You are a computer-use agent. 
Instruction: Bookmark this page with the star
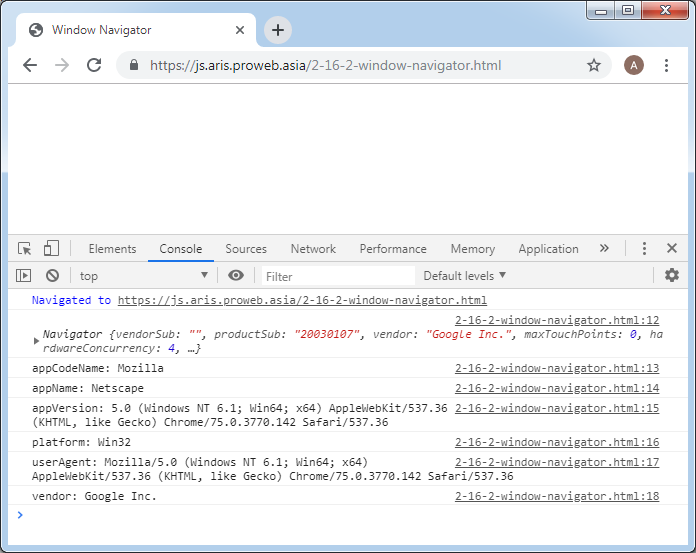(x=593, y=65)
